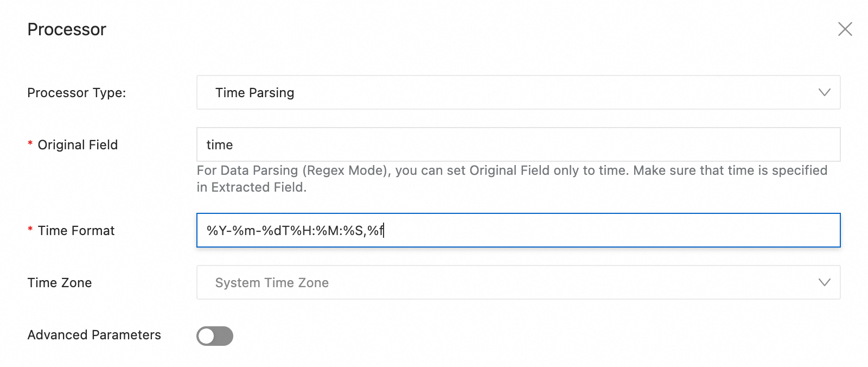Click the "Advanced Parameters" label text

94,335
